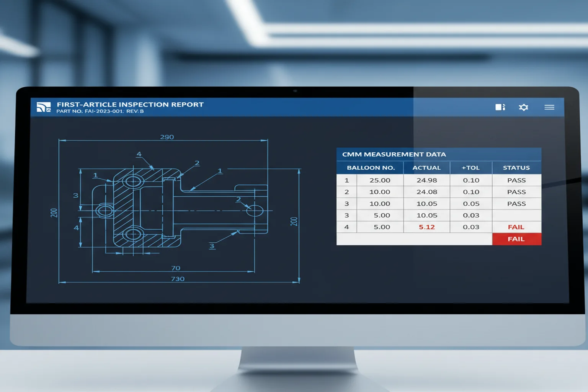The height and width of the screenshot is (392, 588).
Task: Select the '25.00' nominal cell
Action: click(x=380, y=180)
